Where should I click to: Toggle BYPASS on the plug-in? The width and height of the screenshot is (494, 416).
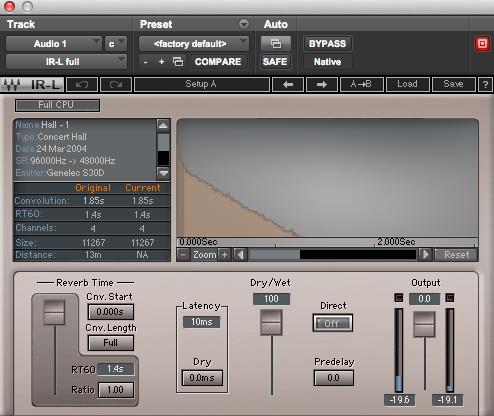coord(327,44)
